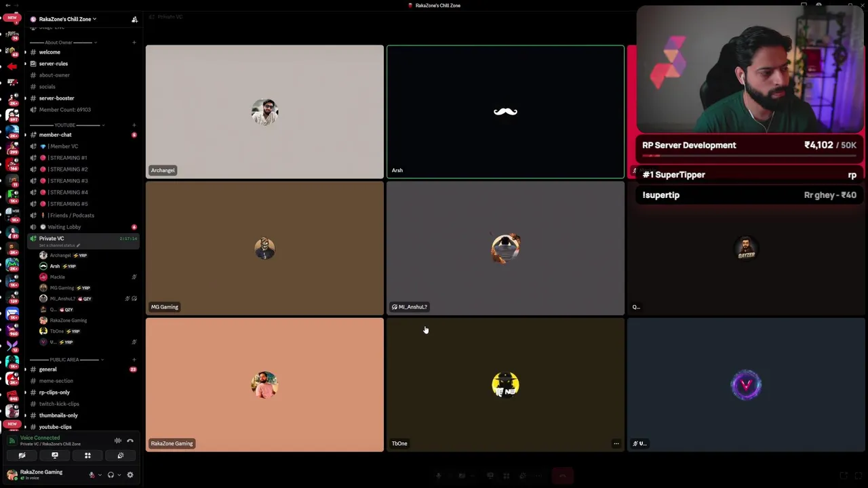The height and width of the screenshot is (488, 868).
Task: Create channel in PUBLIC AREA category
Action: click(x=134, y=360)
